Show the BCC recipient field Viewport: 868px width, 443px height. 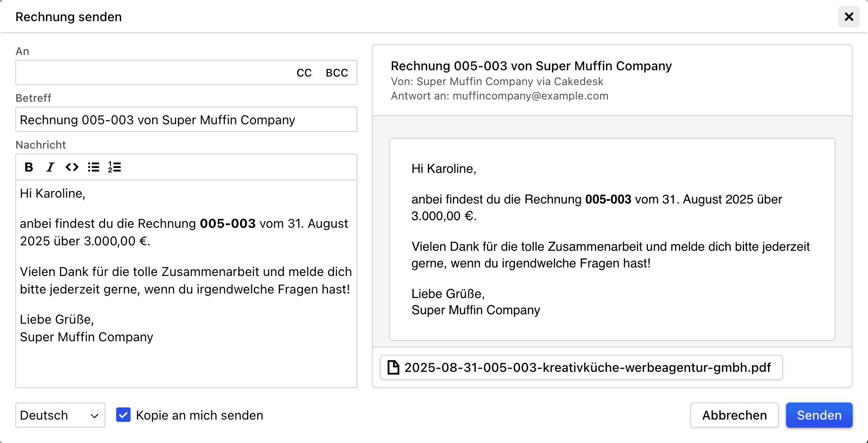point(337,72)
